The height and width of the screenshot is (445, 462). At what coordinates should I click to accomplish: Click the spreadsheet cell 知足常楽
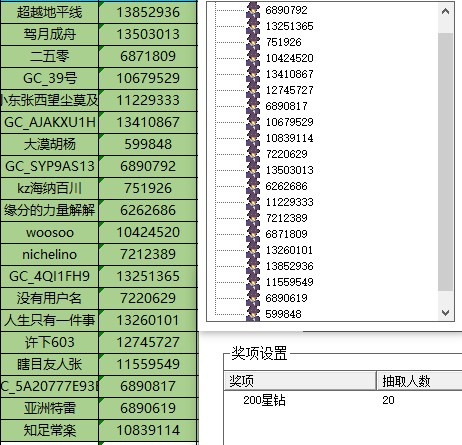click(49, 430)
